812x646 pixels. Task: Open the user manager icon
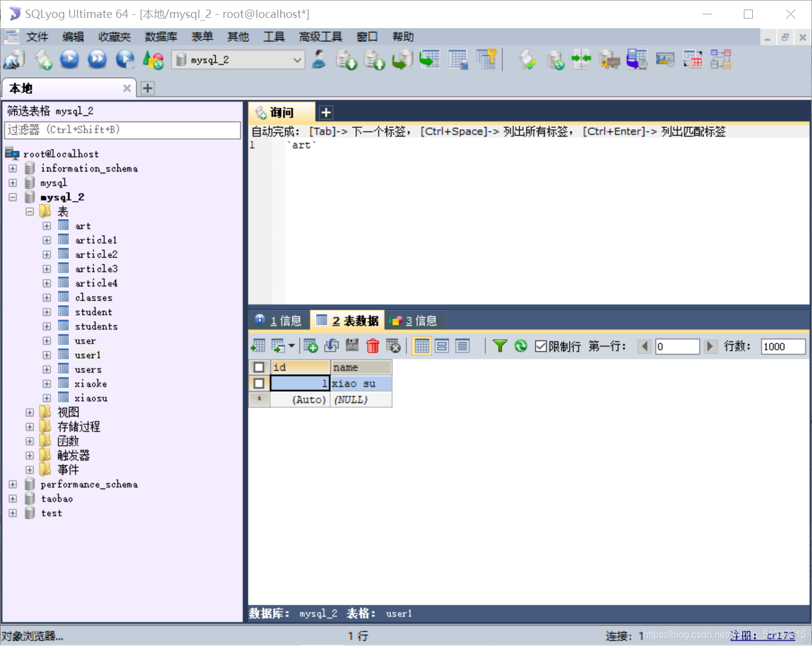pos(319,59)
